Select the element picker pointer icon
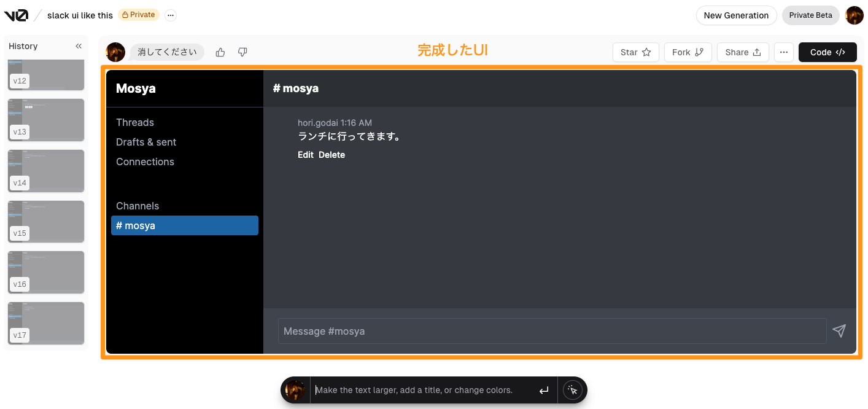The height and width of the screenshot is (409, 868). pyautogui.click(x=572, y=389)
